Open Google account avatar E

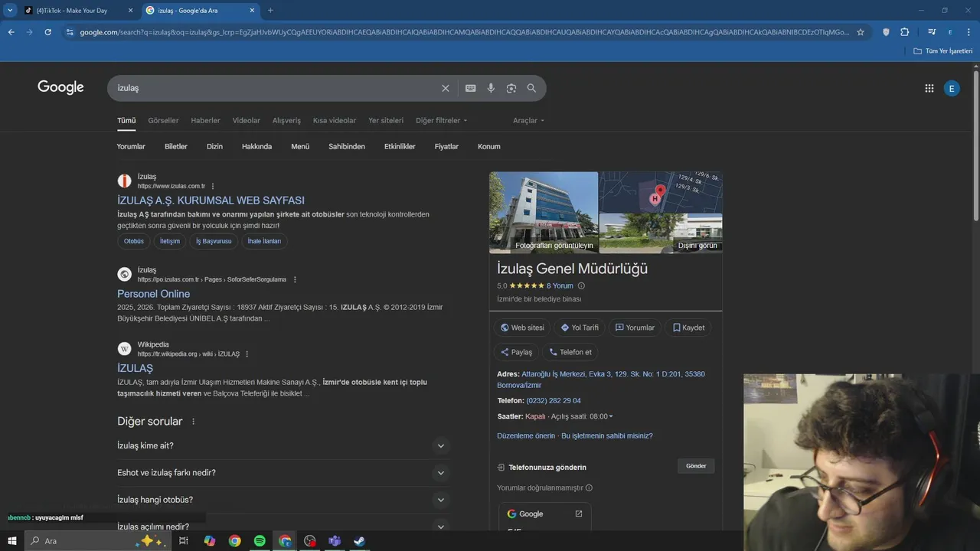click(952, 88)
